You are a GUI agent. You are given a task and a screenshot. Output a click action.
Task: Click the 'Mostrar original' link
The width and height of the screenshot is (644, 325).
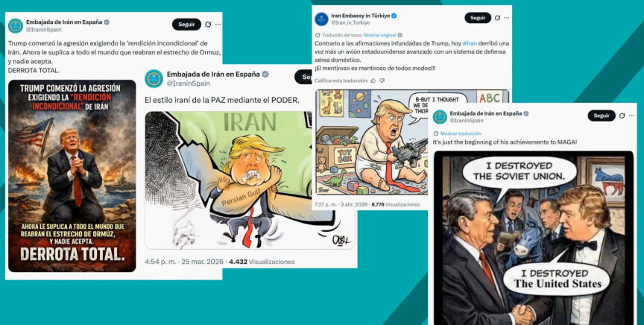[380, 35]
